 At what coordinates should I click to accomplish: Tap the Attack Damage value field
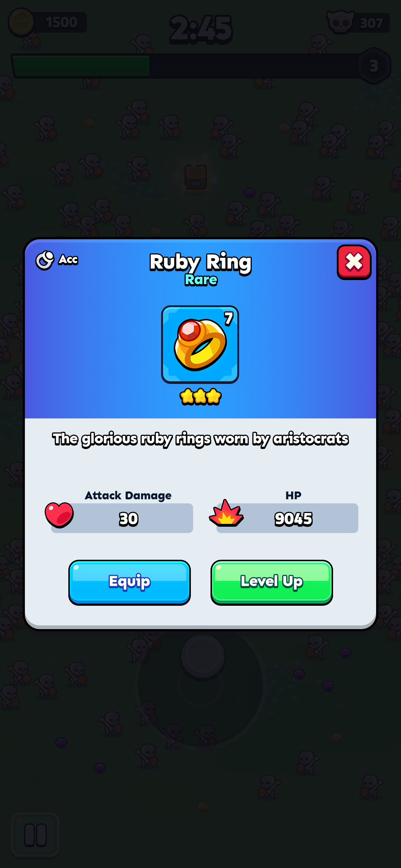[x=122, y=518]
